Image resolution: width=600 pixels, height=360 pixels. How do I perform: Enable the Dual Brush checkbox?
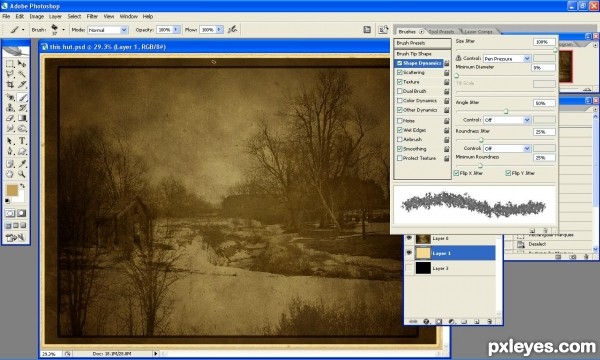[x=399, y=91]
